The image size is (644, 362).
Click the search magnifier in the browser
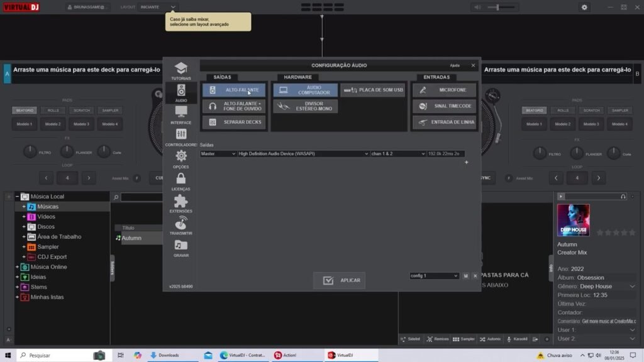[116, 197]
